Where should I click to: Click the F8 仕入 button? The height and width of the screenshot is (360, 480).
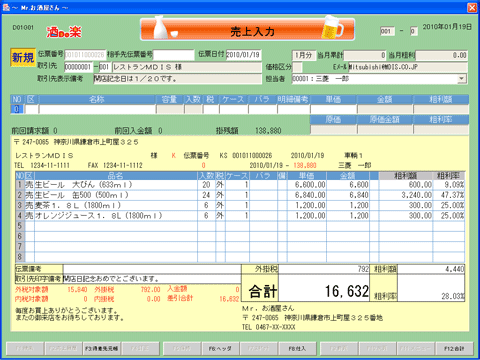click(297, 349)
